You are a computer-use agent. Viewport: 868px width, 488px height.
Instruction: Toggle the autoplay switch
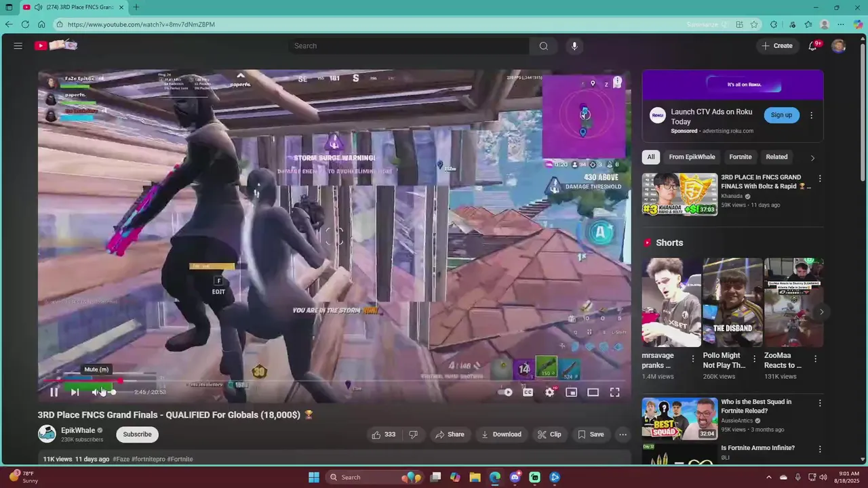click(505, 392)
